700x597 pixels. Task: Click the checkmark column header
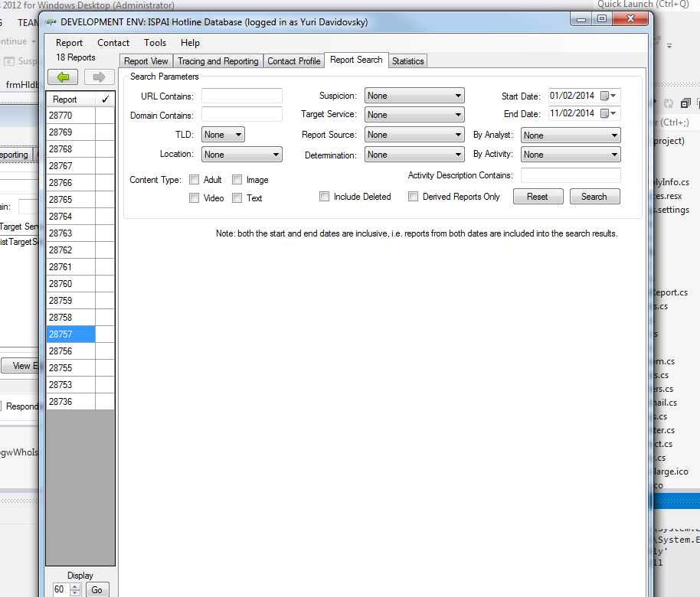[105, 99]
